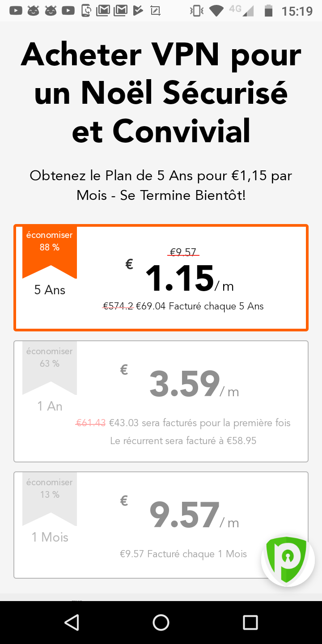This screenshot has height=644, width=322.
Task: Tap the '€69.04 Facturé chaque 5 Ans' text
Action: [x=199, y=306]
